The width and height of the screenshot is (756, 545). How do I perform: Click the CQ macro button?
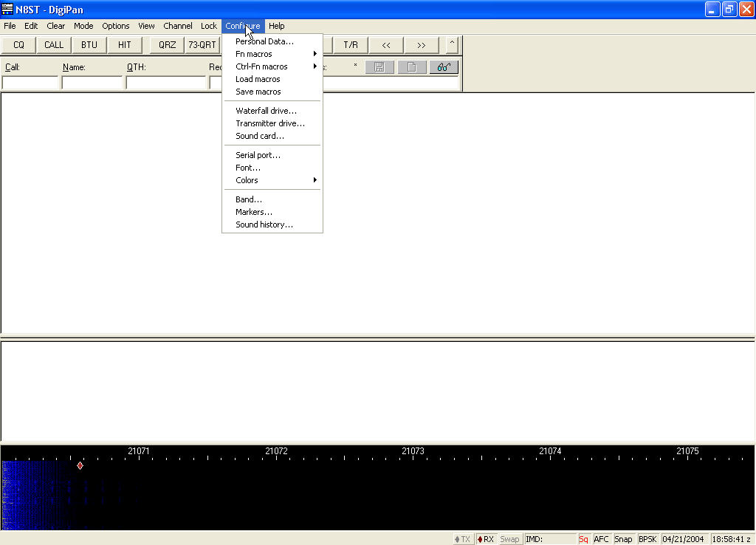click(18, 45)
